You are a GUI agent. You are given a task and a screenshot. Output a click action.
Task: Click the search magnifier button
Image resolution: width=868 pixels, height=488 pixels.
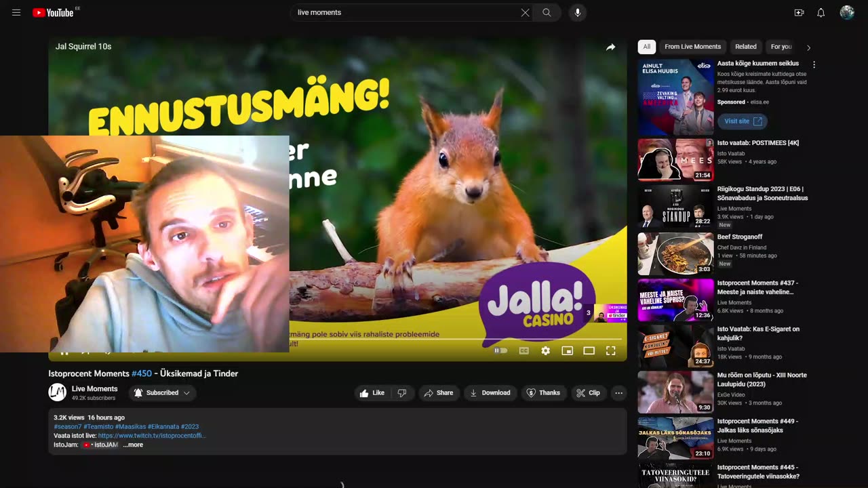coord(547,12)
